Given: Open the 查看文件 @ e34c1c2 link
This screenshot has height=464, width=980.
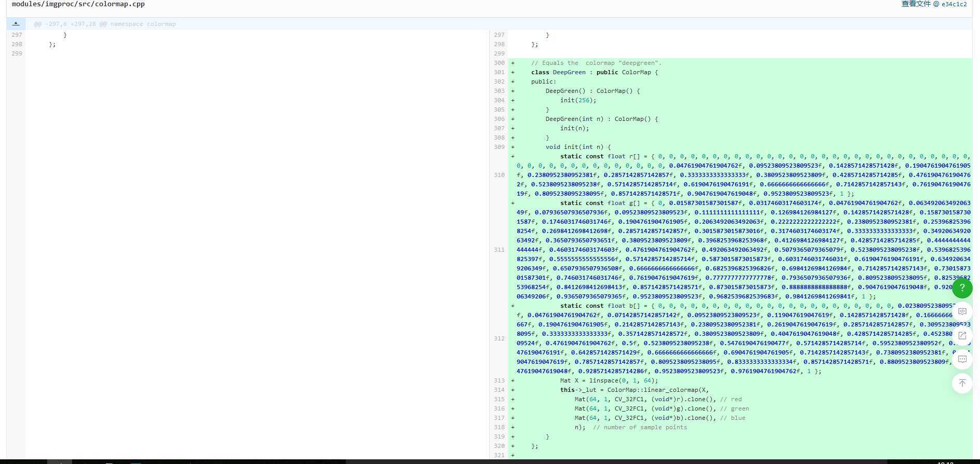Looking at the screenshot, I should 934,4.
